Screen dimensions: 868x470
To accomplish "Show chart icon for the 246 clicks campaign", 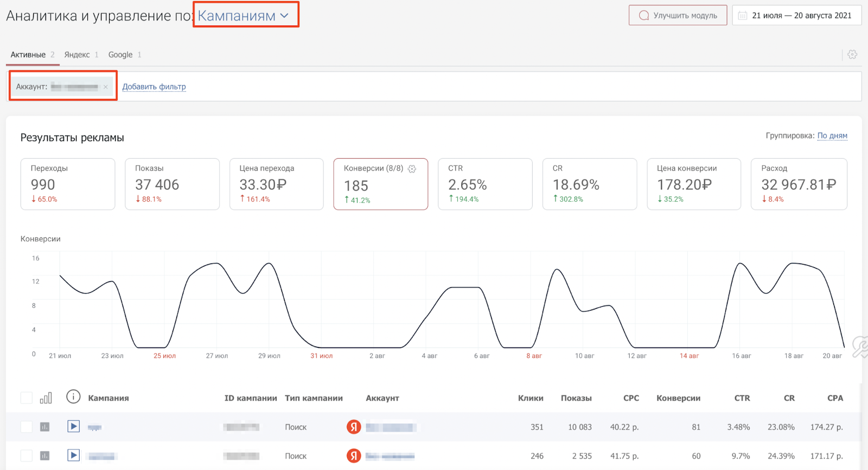I will tap(45, 456).
